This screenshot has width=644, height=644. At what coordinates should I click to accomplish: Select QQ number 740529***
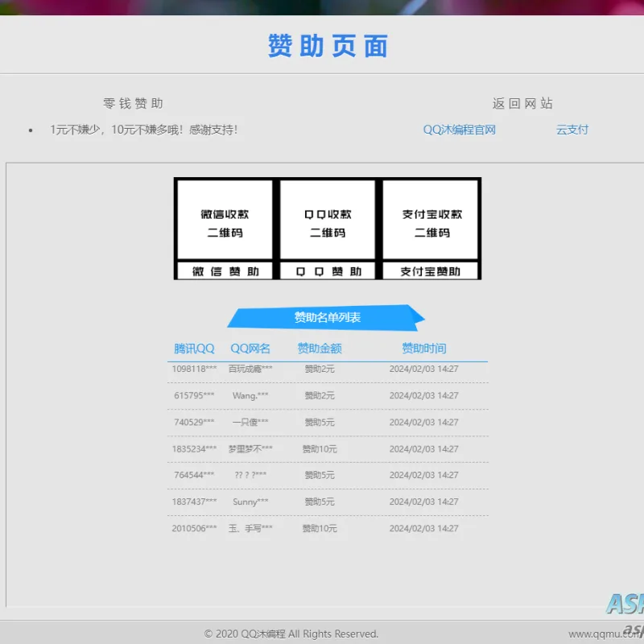[x=194, y=422]
